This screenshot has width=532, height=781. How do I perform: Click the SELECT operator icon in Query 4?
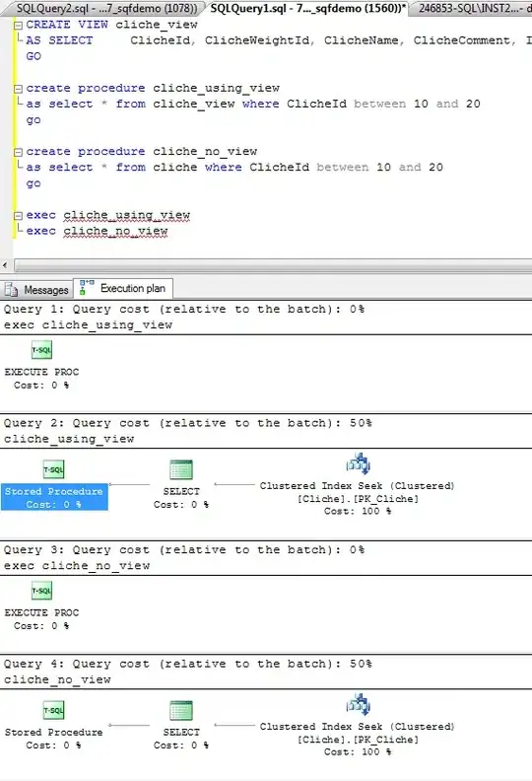click(181, 710)
